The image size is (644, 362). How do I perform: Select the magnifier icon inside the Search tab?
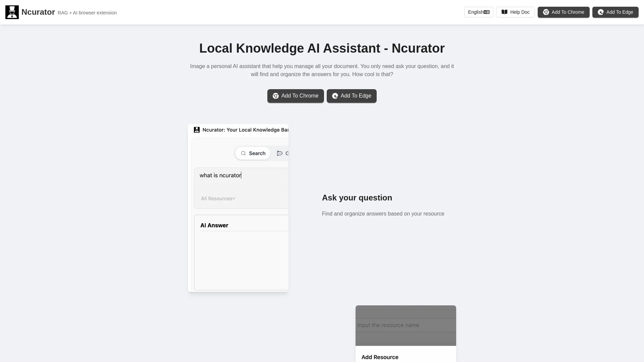pos(244,153)
